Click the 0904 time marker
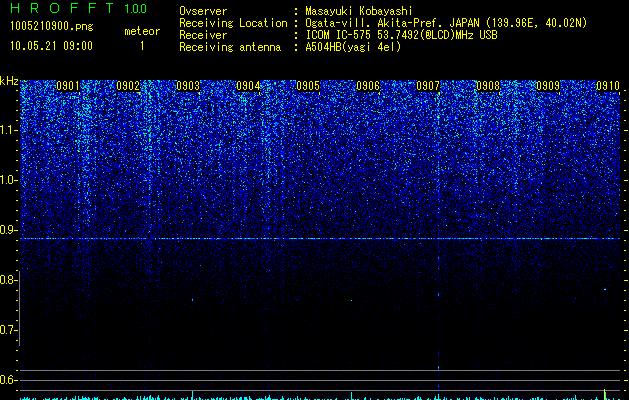 (x=248, y=86)
